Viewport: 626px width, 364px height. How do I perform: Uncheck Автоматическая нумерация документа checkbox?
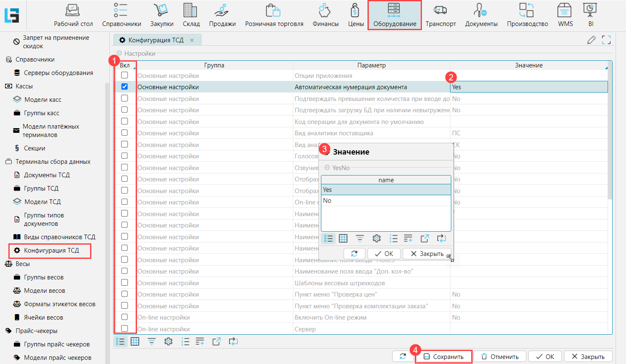[124, 87]
